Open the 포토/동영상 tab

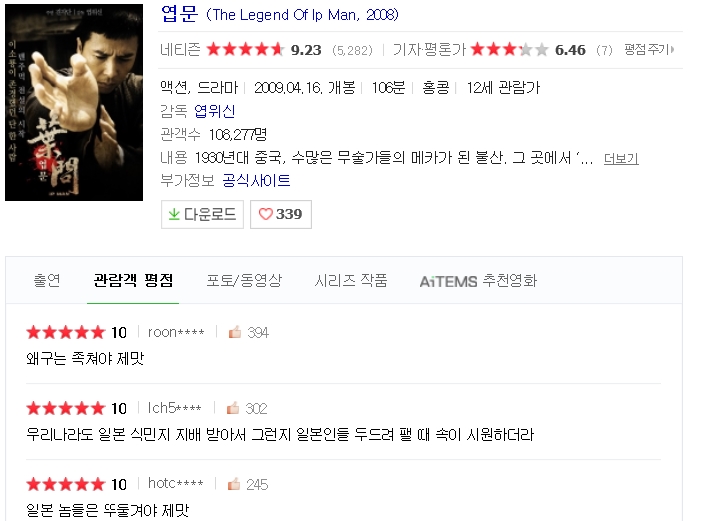tap(244, 281)
